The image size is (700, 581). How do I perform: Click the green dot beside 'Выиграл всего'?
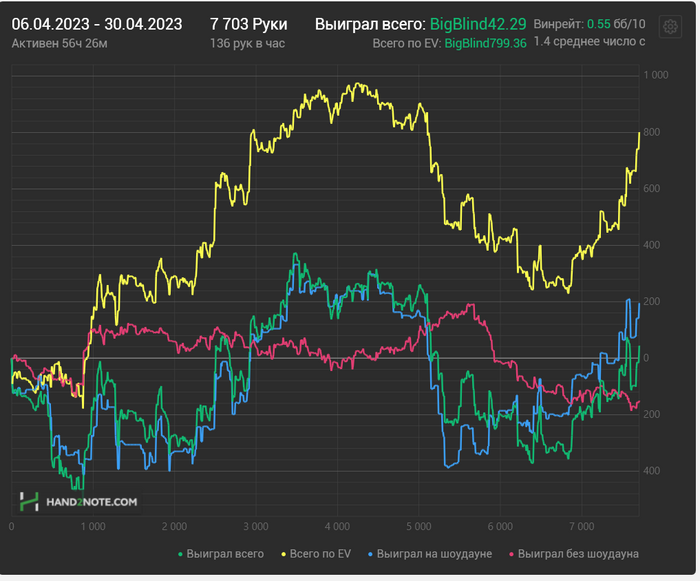coord(180,554)
